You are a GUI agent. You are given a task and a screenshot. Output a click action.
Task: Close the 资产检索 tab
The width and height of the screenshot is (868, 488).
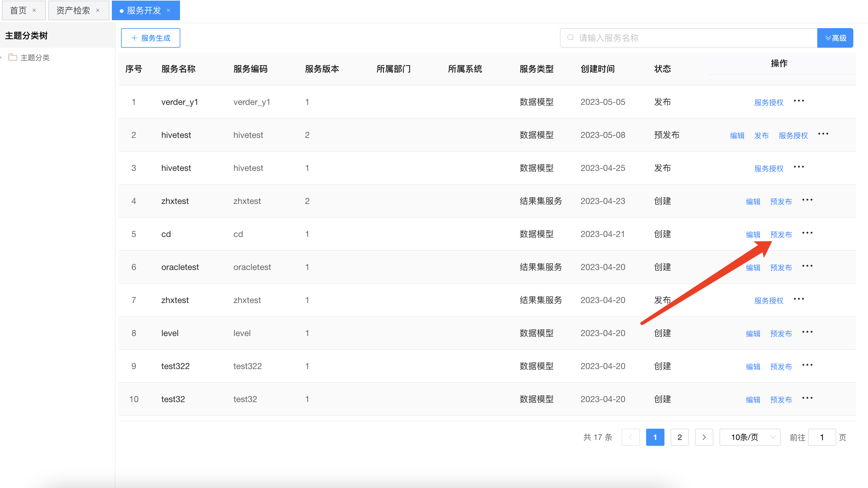(98, 10)
